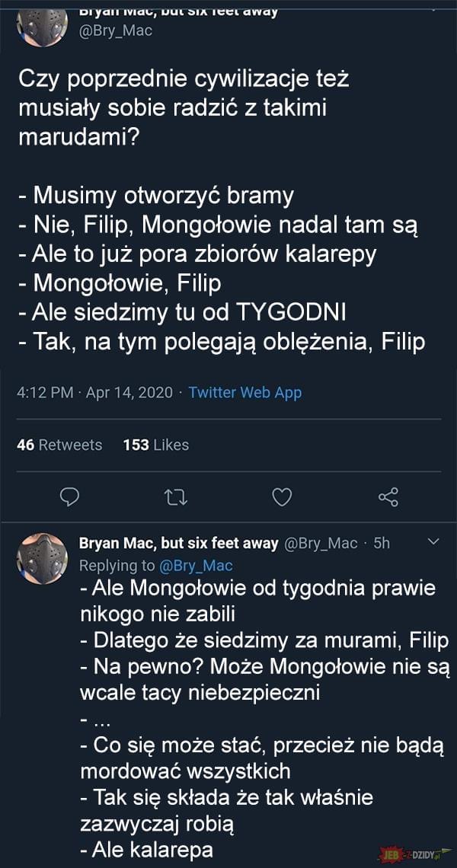
Task: View the 46 Retweets list
Action: (60, 445)
